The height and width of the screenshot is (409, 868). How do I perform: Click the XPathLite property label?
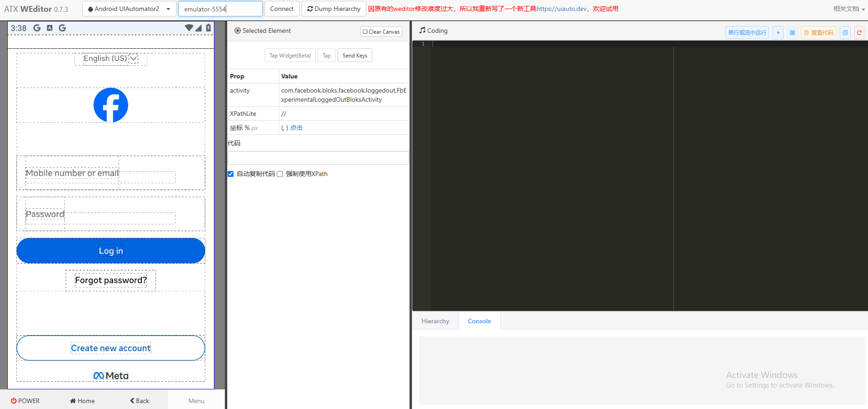tap(243, 114)
